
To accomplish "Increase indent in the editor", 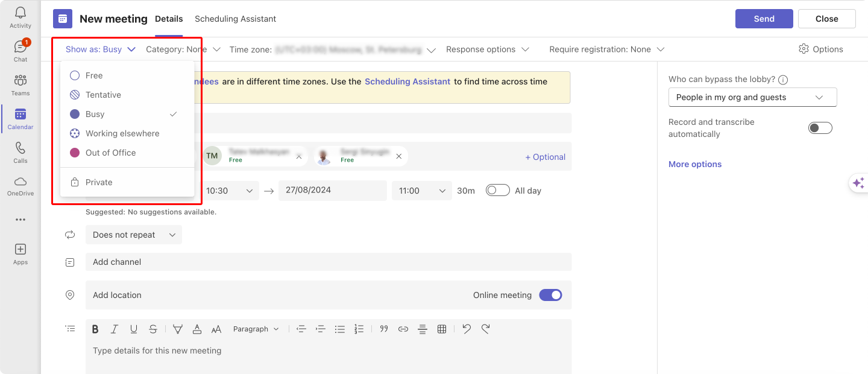I will (x=321, y=329).
